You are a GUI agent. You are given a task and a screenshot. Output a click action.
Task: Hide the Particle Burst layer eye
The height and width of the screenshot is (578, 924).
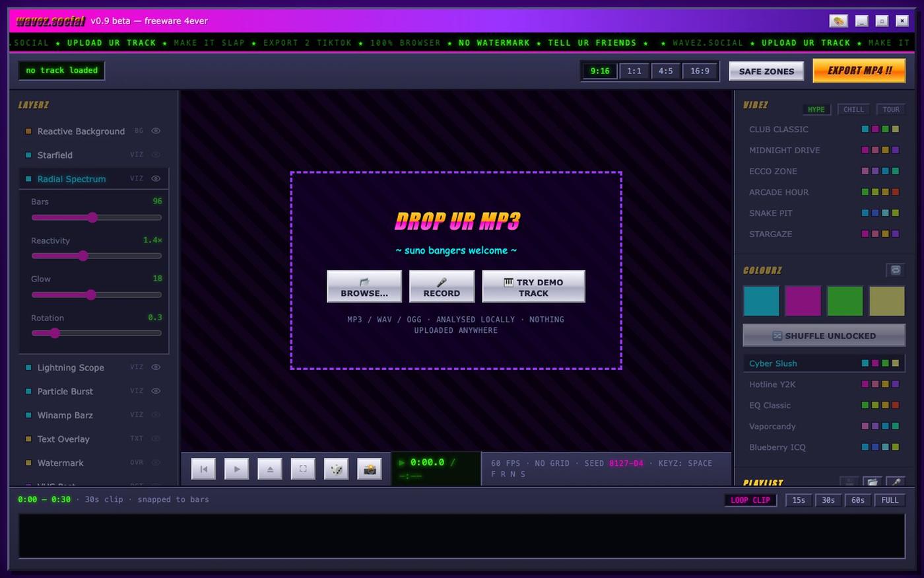point(156,390)
